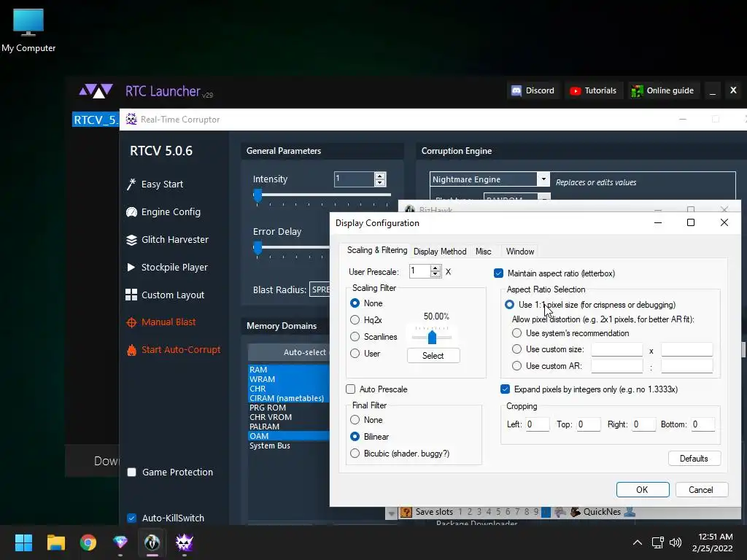Increase the Intensity value with the up arrow
The height and width of the screenshot is (560, 747).
pyautogui.click(x=379, y=176)
